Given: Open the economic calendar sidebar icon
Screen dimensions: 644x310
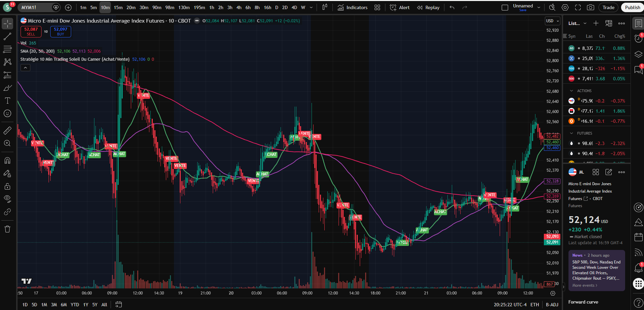Looking at the screenshot, I should pos(638,237).
